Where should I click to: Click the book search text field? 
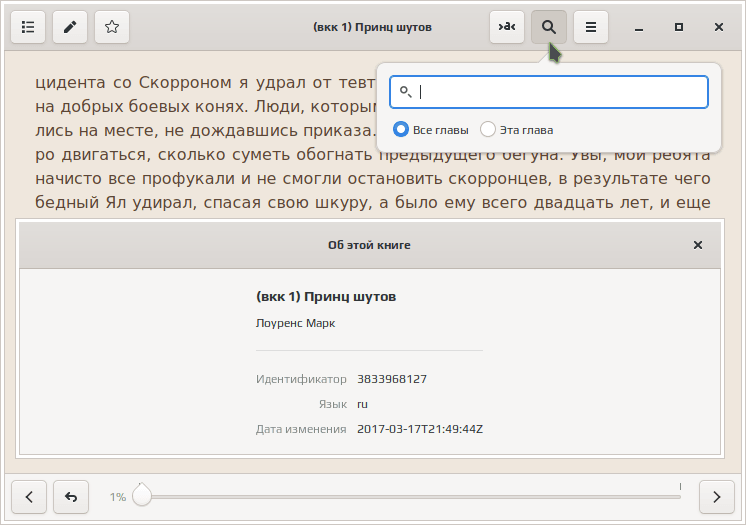(560, 92)
